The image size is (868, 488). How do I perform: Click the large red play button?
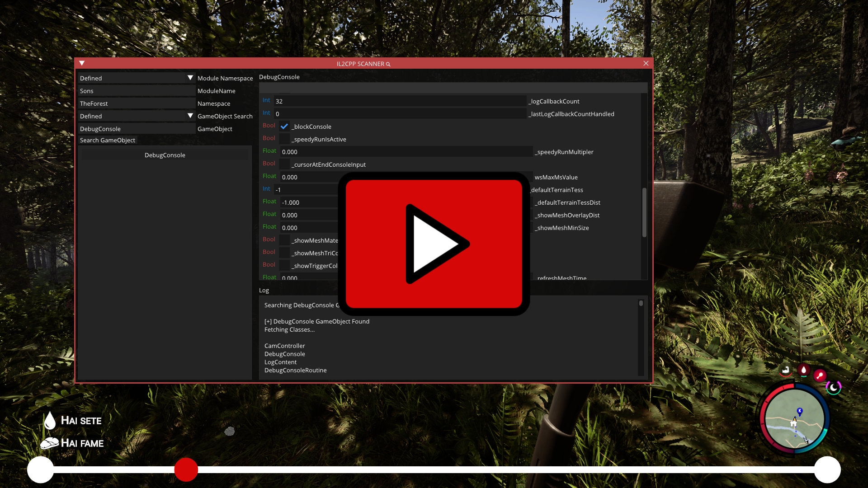pos(434,244)
